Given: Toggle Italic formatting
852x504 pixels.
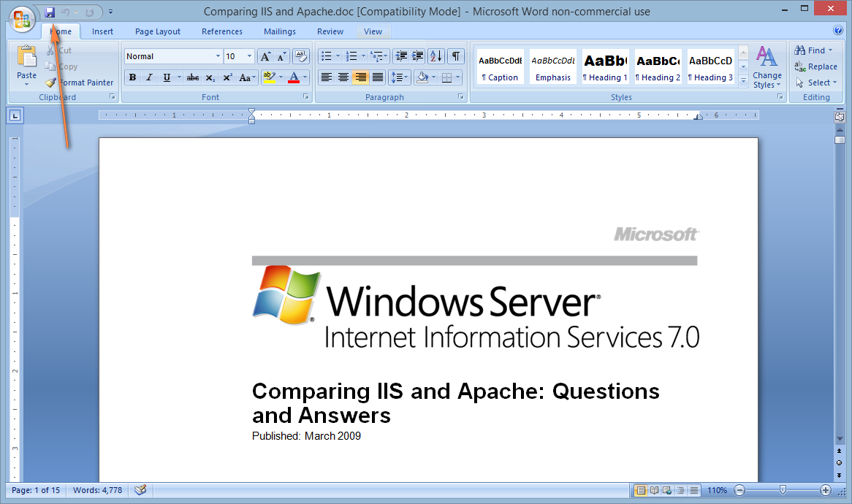Looking at the screenshot, I should tap(149, 77).
